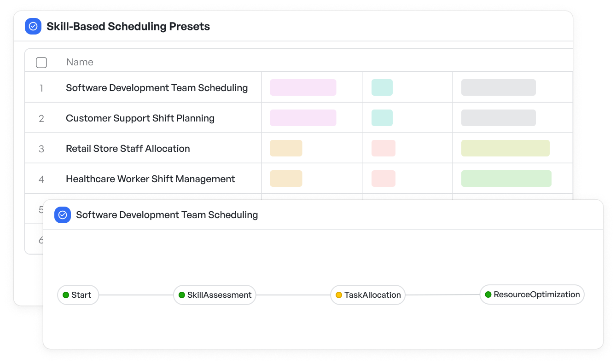Open Customer Support Shift Planning preset

point(140,118)
